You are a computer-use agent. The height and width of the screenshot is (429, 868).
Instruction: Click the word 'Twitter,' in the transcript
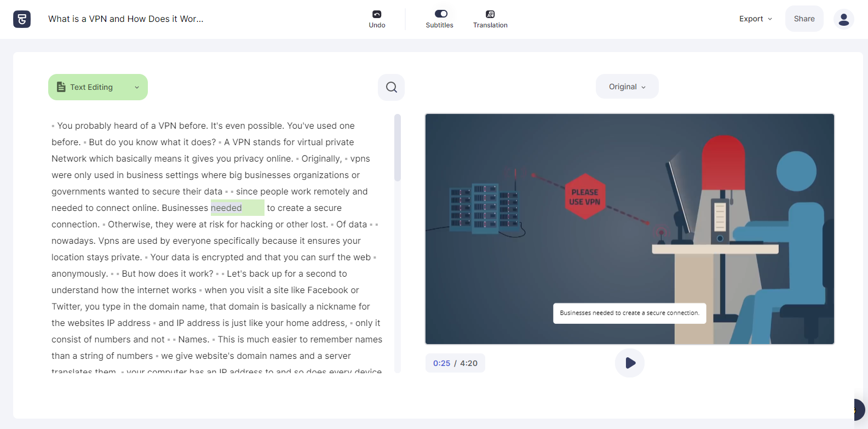click(x=67, y=307)
